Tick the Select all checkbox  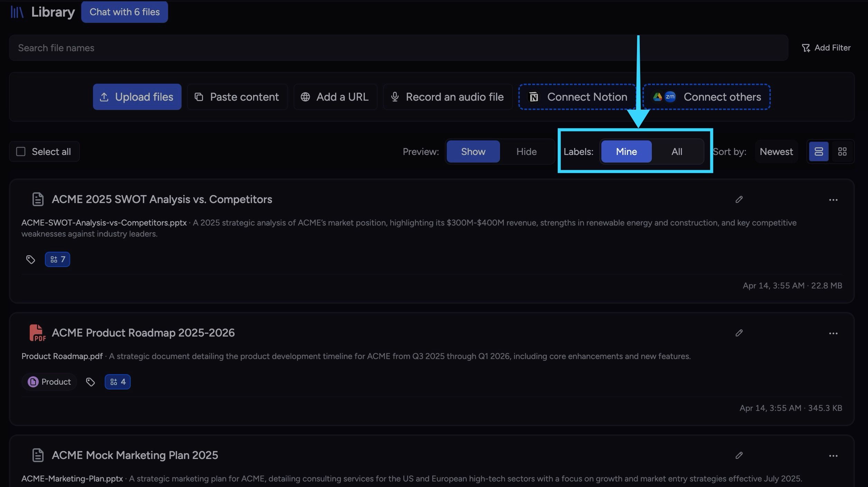point(21,151)
